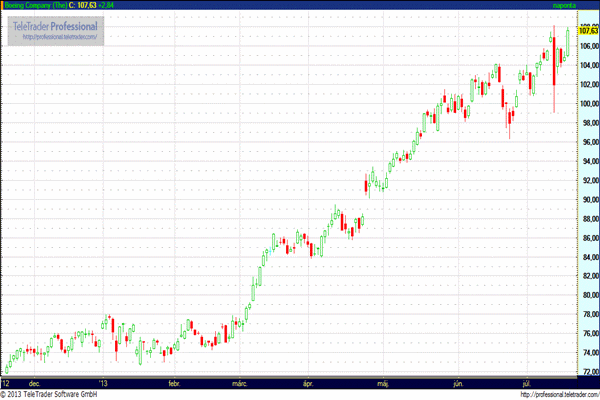Screen dimensions: 600x400
Task: Click the 'febr.' month marker on timeline
Action: [x=174, y=383]
